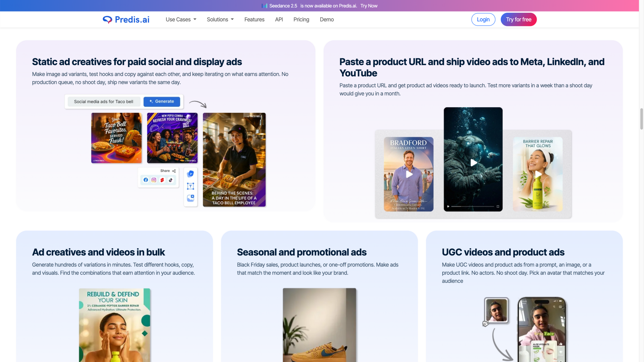Click the small avatar photo in the UGC card

pos(496,310)
